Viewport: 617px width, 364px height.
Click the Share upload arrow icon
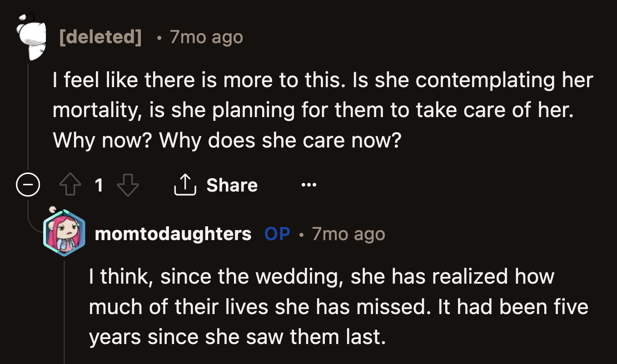pyautogui.click(x=184, y=184)
